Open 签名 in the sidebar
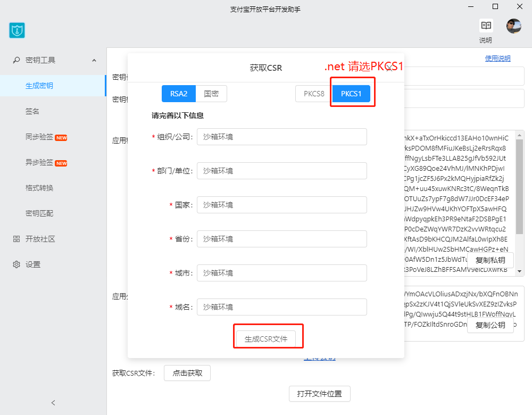Screen dimensions: 532x415 32,111
